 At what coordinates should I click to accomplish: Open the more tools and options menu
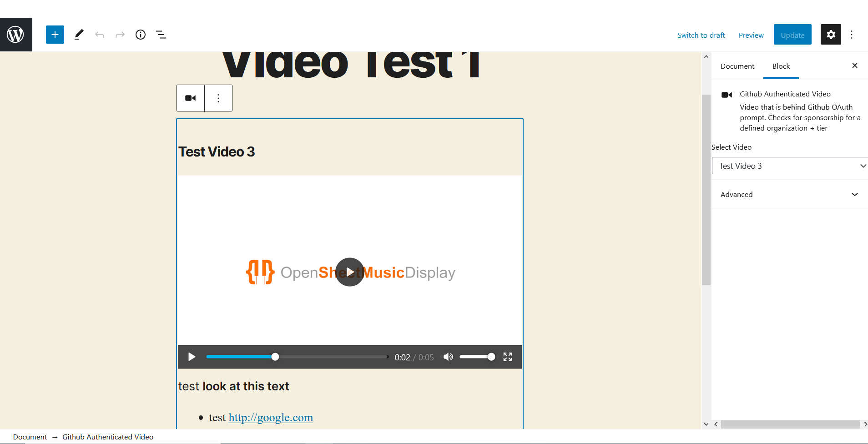point(852,35)
